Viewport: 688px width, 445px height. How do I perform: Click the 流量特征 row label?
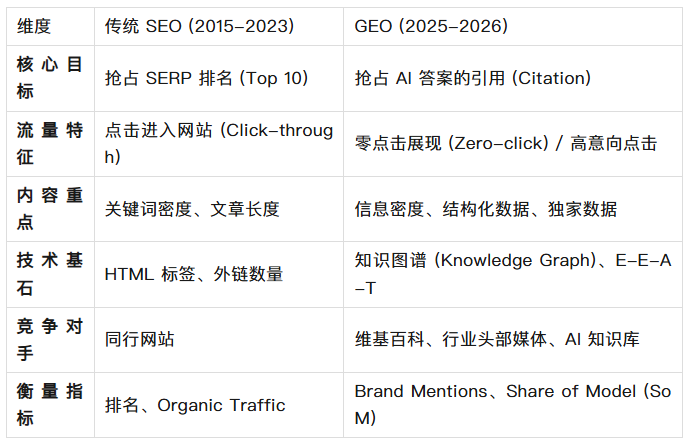click(49, 143)
